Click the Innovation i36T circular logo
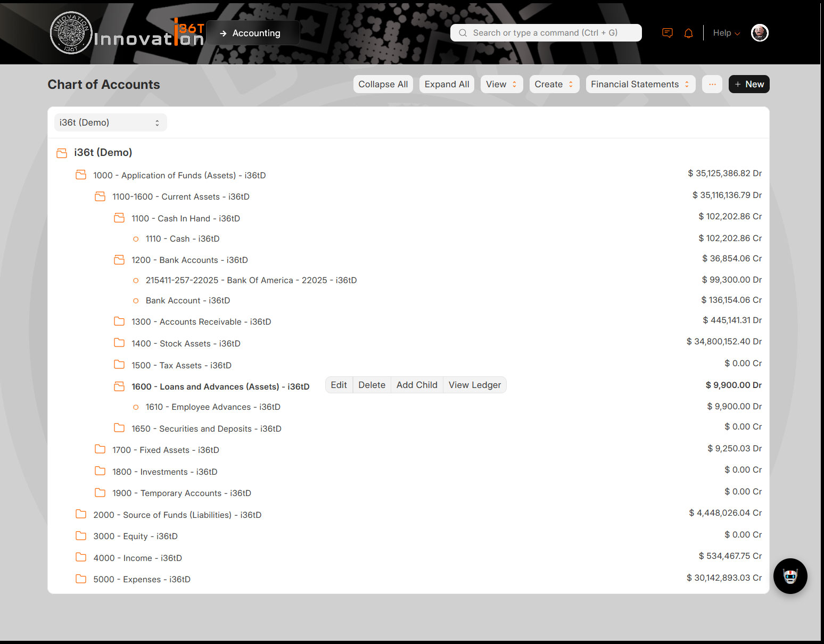This screenshot has height=644, width=824. 71,33
